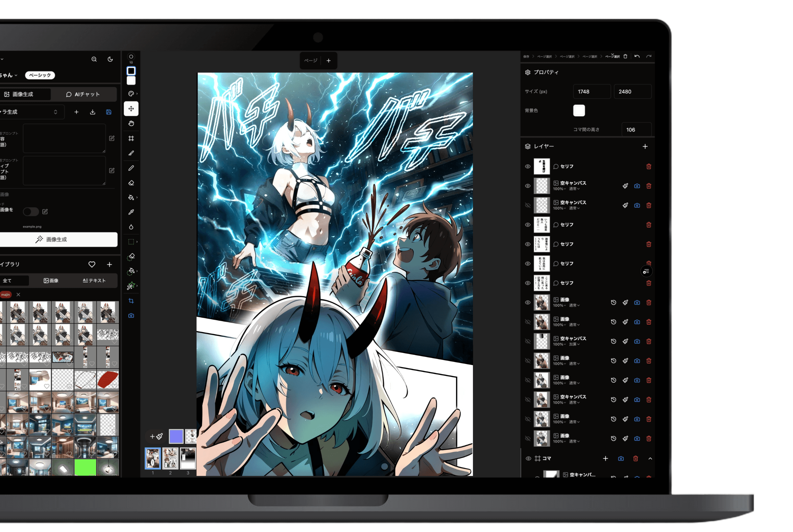
Task: Toggle visibility of the top セリフ layer
Action: click(x=528, y=167)
